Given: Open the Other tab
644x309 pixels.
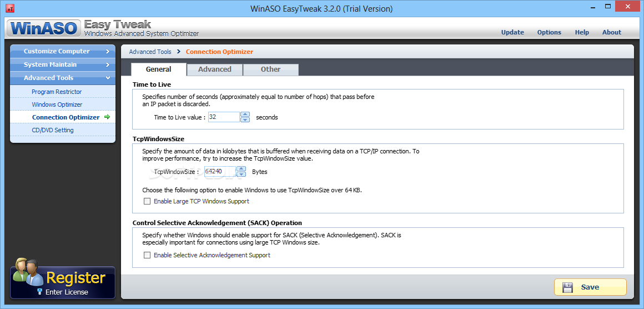Looking at the screenshot, I should click(x=271, y=69).
